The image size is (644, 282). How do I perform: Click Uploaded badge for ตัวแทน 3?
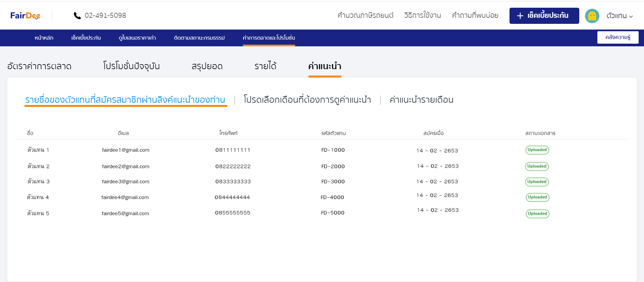click(537, 182)
